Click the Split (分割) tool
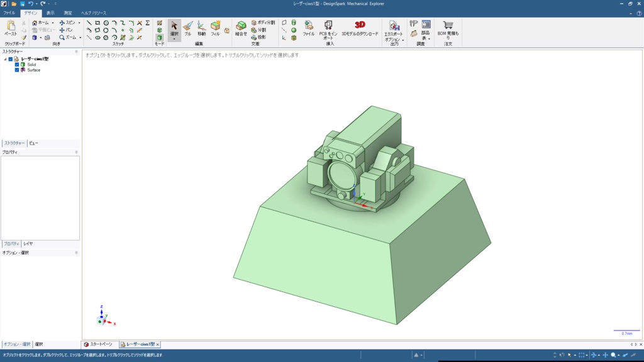 258,30
